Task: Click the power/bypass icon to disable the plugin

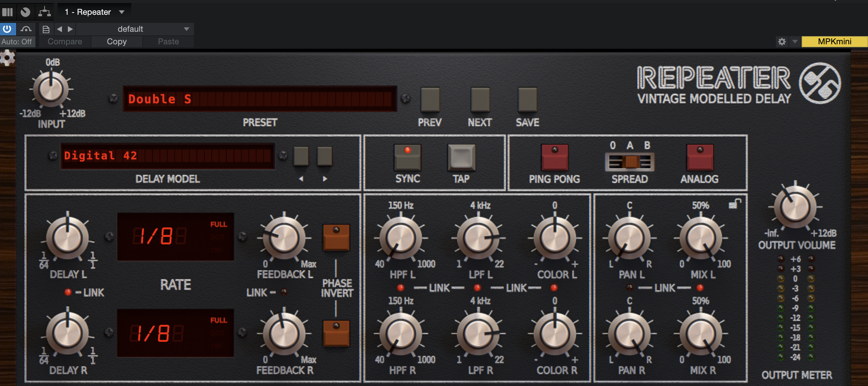Action: pyautogui.click(x=7, y=29)
